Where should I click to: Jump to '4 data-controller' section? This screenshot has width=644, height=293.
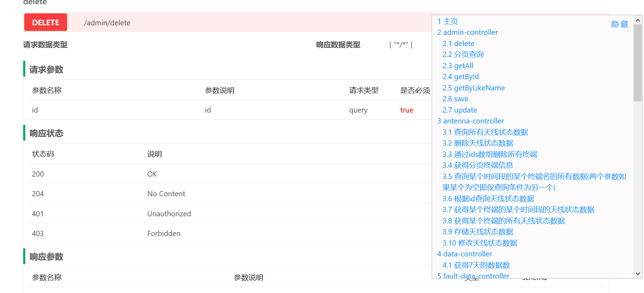click(x=464, y=254)
